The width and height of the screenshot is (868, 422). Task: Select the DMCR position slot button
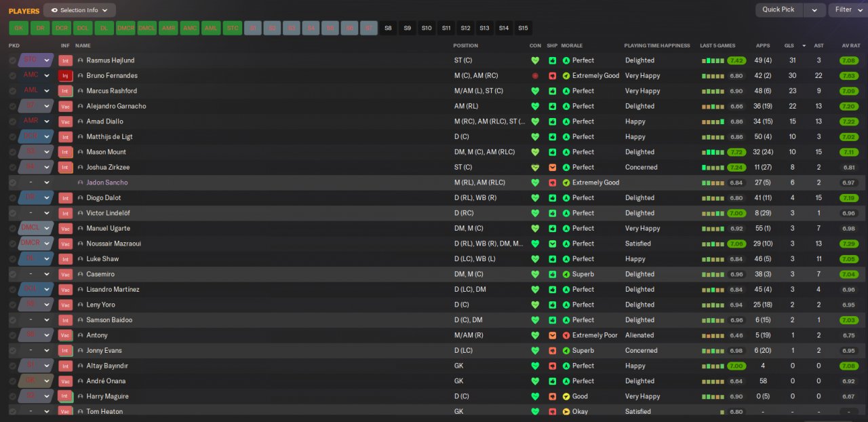pos(125,28)
